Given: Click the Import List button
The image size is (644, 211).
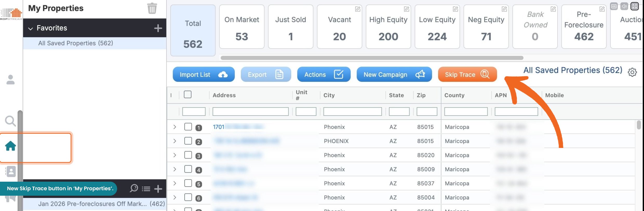Looking at the screenshot, I should [x=203, y=74].
